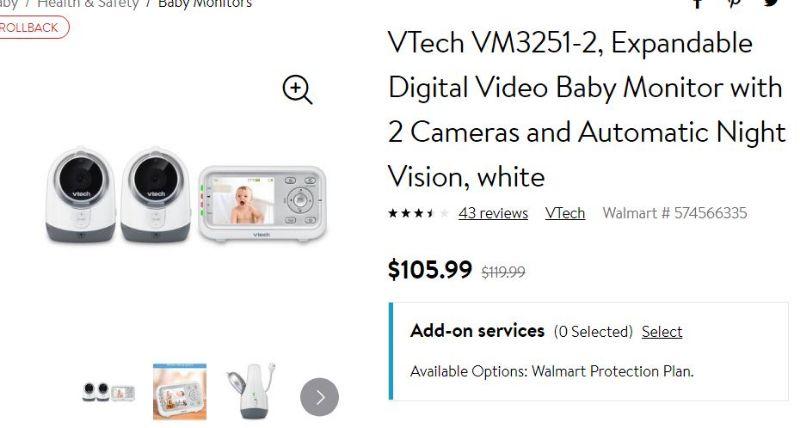Viewport: 800px width, 428px height.
Task: Click the magnifier zoom icon on the product image
Action: click(297, 90)
